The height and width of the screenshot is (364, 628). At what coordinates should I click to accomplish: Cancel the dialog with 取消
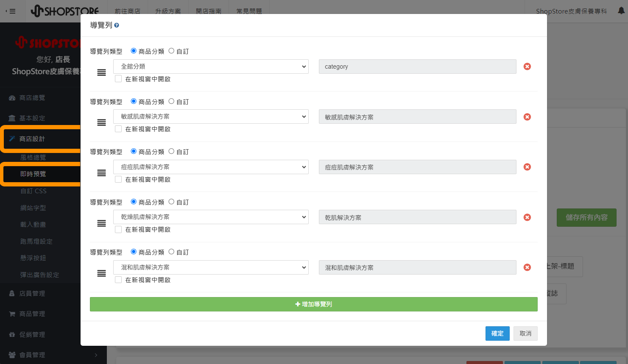tap(525, 333)
